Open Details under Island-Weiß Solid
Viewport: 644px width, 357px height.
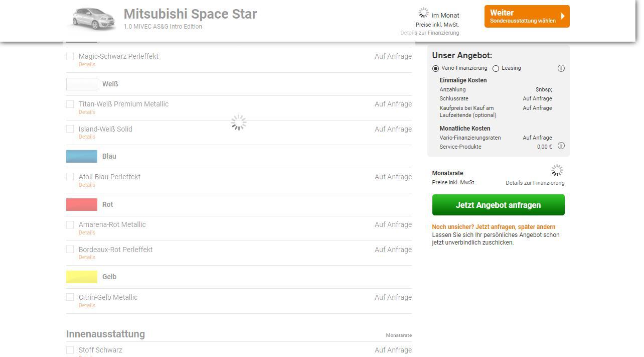pos(87,137)
